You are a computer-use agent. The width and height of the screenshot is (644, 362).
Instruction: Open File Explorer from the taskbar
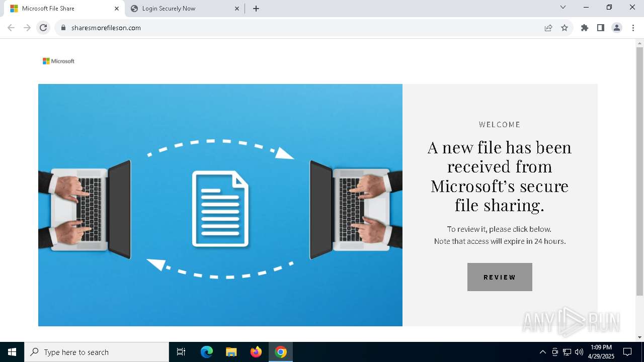[x=231, y=352]
